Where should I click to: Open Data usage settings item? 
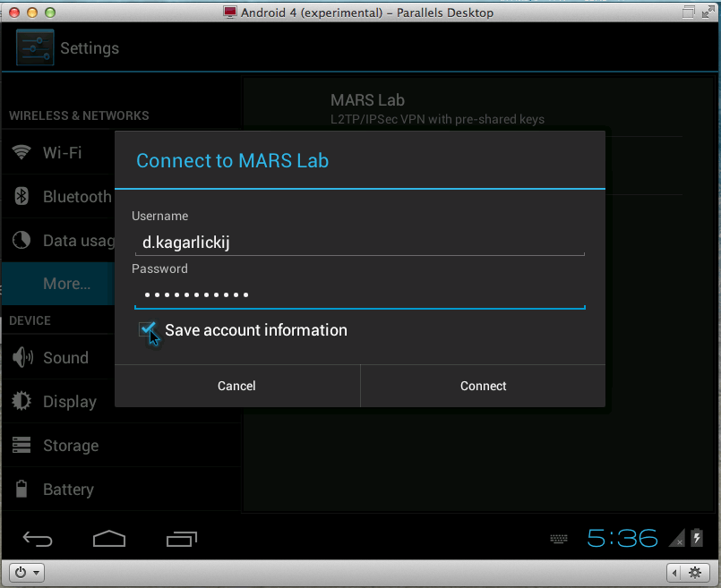click(x=58, y=240)
